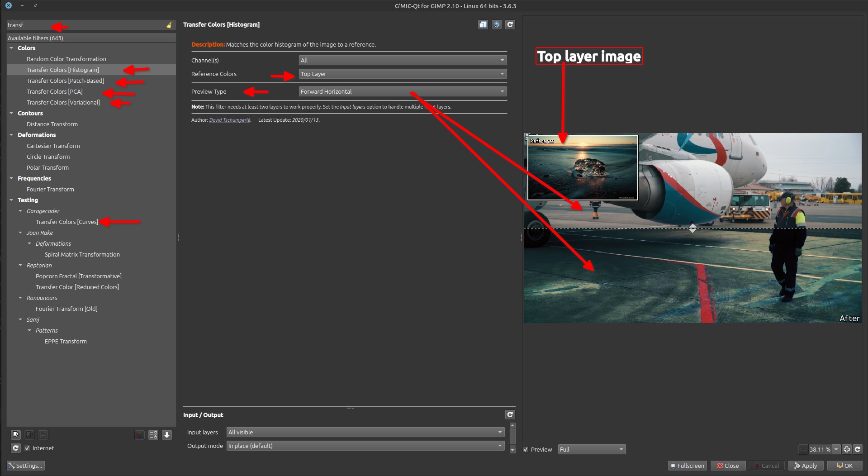Viewport: 868px width, 476px height.
Task: Click the add fave bookmark icon
Action: (16, 435)
